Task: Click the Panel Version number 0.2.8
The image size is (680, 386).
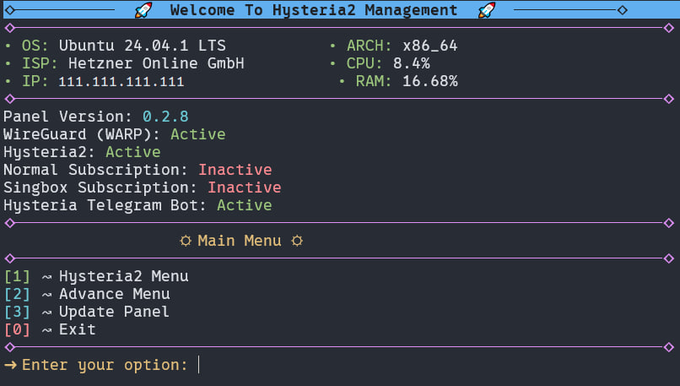Action: (x=166, y=117)
